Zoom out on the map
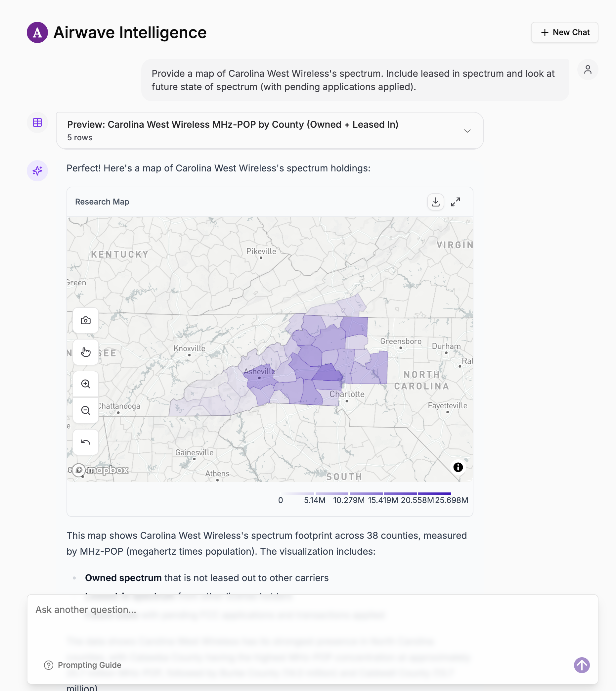The image size is (616, 691). tap(86, 410)
